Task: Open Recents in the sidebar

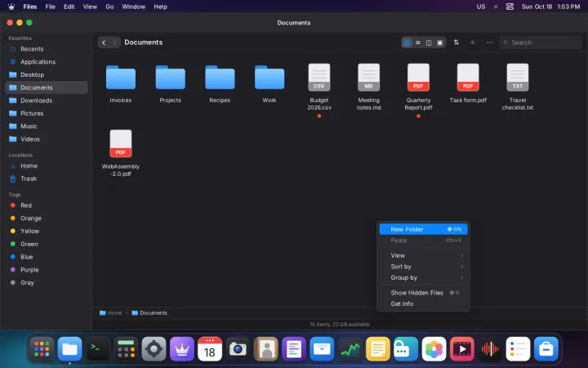Action: (47, 49)
